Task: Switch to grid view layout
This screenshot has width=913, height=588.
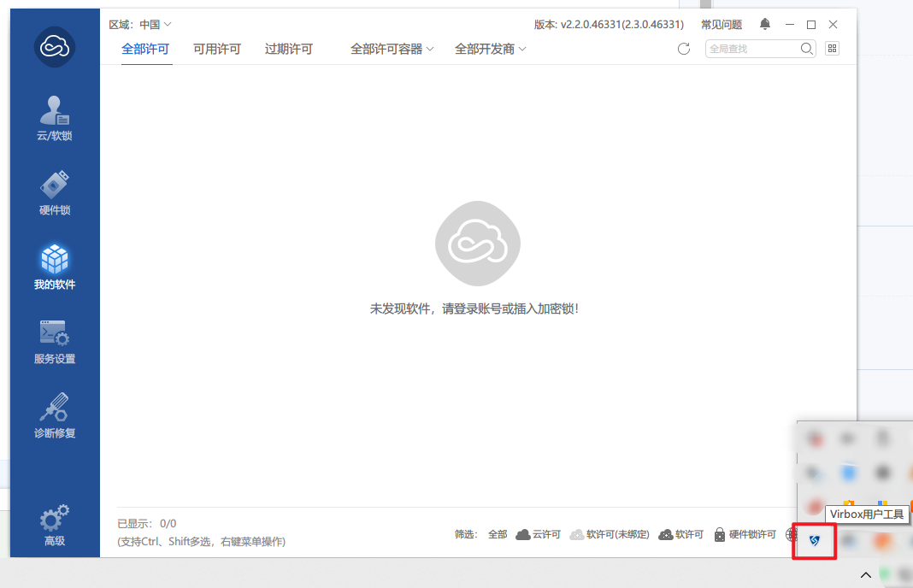Action: tap(832, 49)
